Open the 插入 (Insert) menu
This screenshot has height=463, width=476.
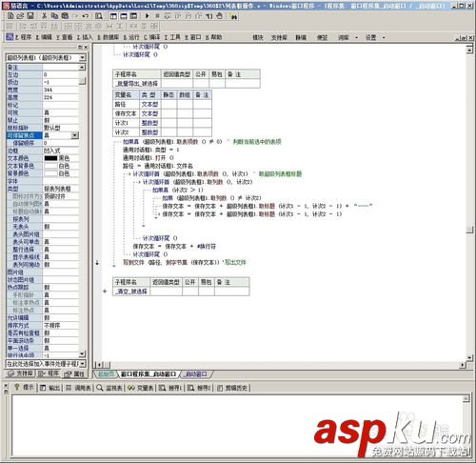pos(85,37)
